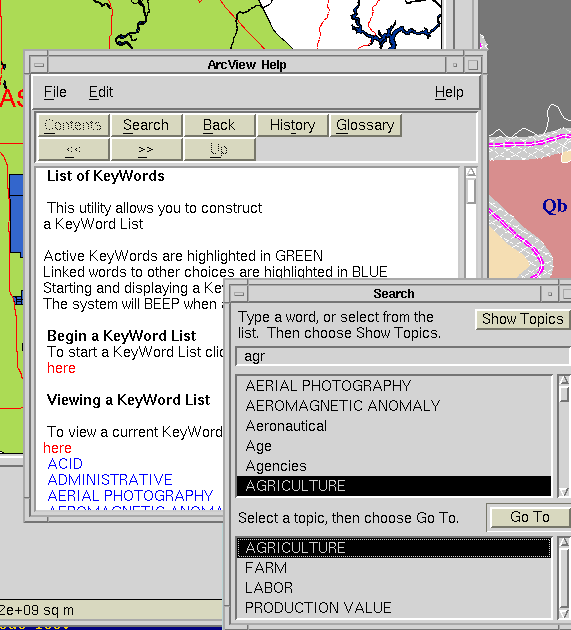The image size is (571, 630).
Task: Click the Qb label on the map
Action: pyautogui.click(x=555, y=206)
